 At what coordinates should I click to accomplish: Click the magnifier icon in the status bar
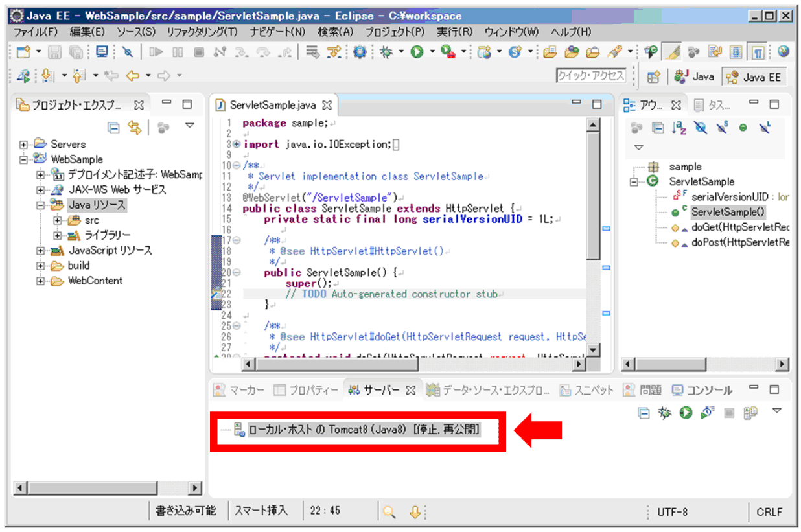[x=389, y=512]
